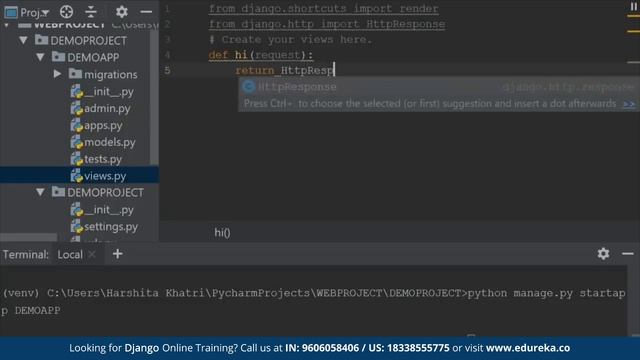Click 'from django.shortcuts import render' line
Screen dimensions: 640x360
click(x=324, y=9)
